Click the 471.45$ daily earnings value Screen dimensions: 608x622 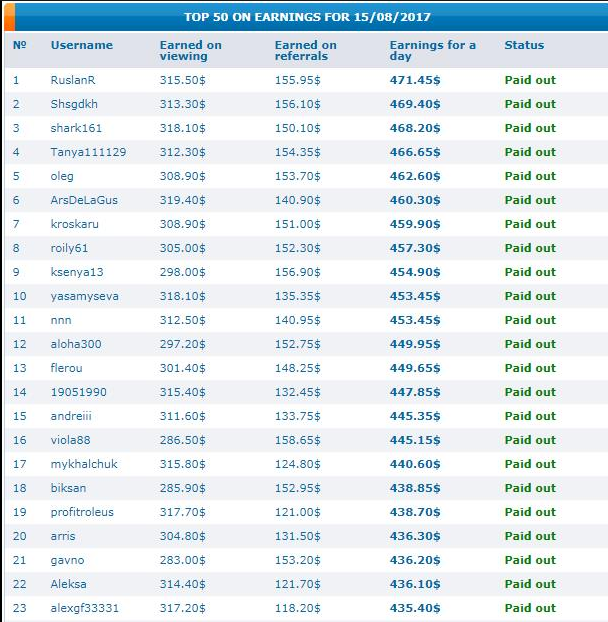[415, 80]
